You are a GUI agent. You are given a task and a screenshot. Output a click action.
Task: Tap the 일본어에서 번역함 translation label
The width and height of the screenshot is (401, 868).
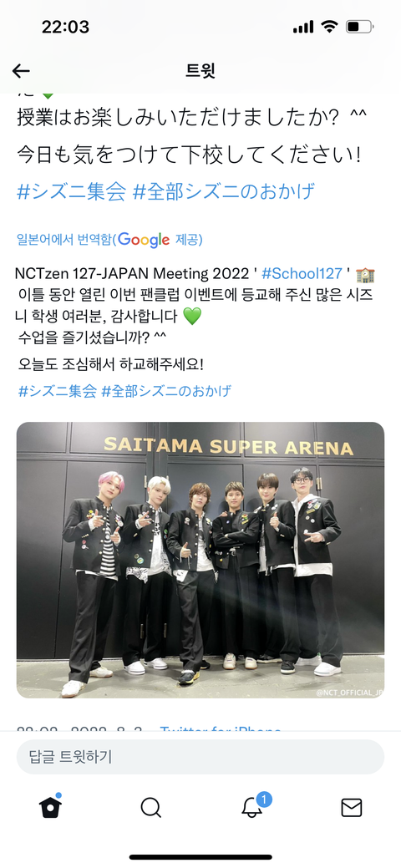(65, 240)
